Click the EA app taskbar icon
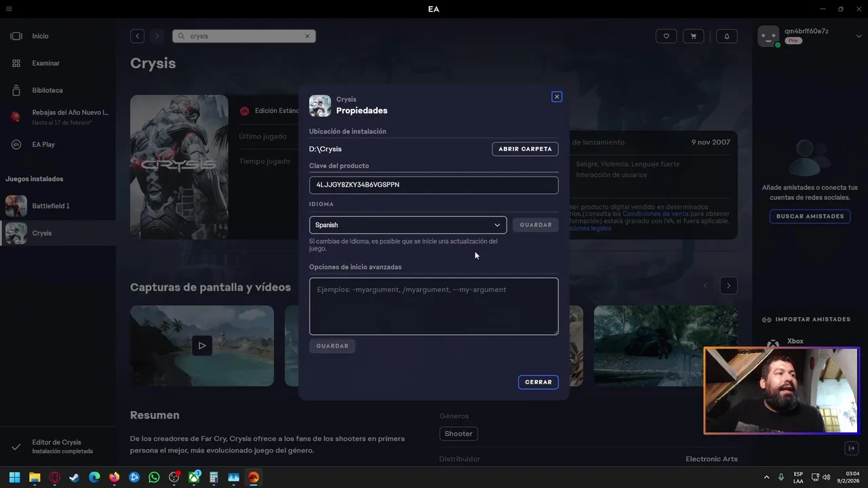This screenshot has width=868, height=488. coord(254,478)
